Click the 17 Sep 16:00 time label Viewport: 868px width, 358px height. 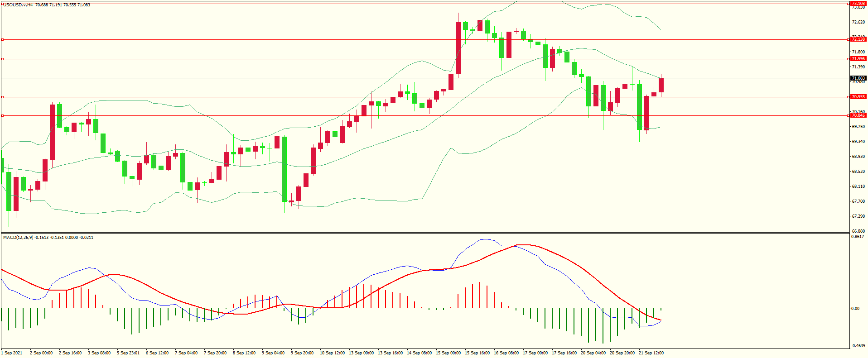(x=564, y=353)
